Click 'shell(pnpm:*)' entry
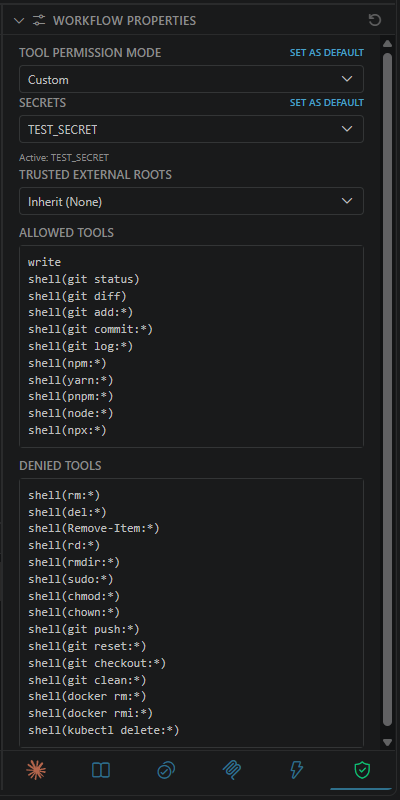The image size is (400, 800). tap(70, 396)
